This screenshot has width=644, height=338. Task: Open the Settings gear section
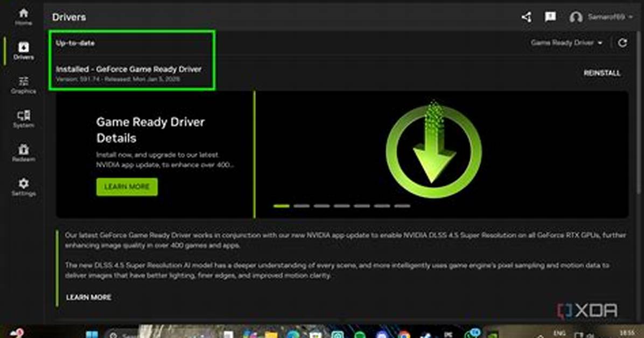coord(23,187)
